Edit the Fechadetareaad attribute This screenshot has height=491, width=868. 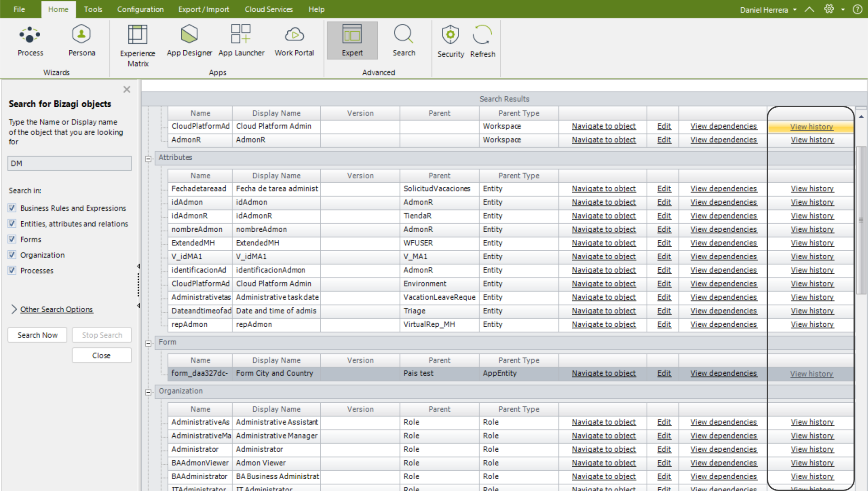[664, 189]
